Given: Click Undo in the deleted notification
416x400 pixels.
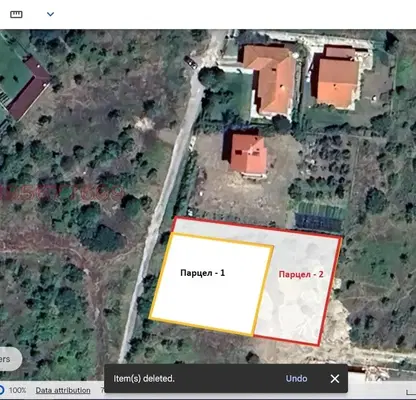Looking at the screenshot, I should 296,379.
